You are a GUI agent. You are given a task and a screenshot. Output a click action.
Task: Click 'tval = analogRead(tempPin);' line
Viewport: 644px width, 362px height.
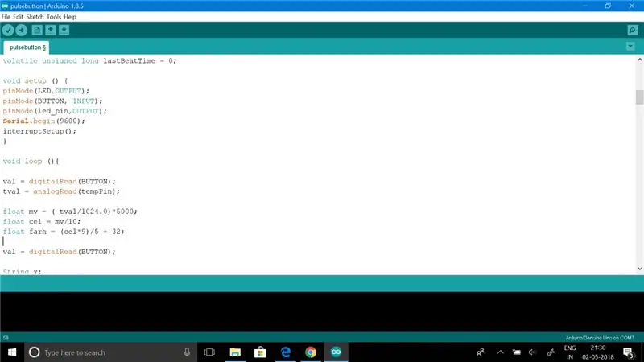(61, 191)
